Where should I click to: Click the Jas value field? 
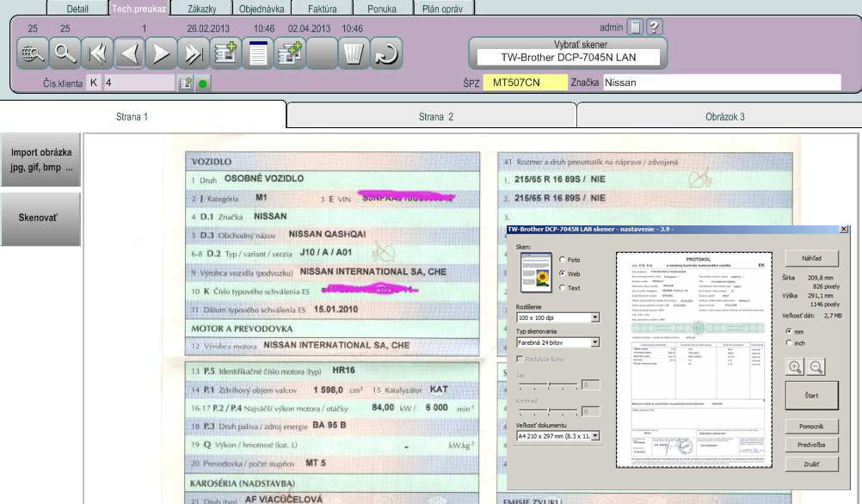point(590,384)
